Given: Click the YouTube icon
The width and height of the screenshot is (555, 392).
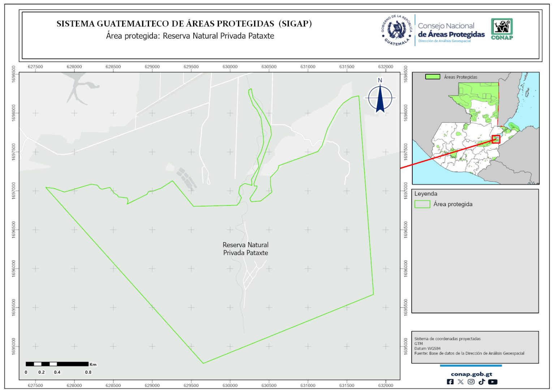Looking at the screenshot, I should point(492,382).
